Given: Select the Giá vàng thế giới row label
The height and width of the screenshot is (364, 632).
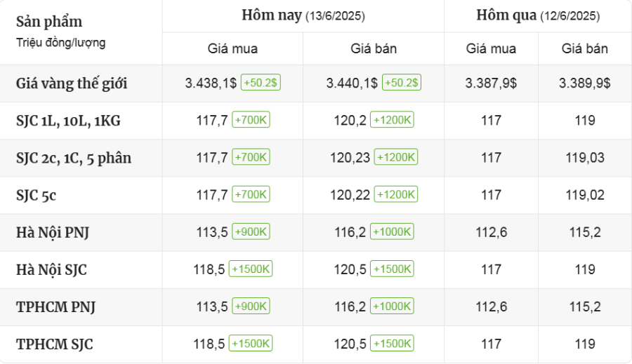Looking at the screenshot, I should 72,83.
